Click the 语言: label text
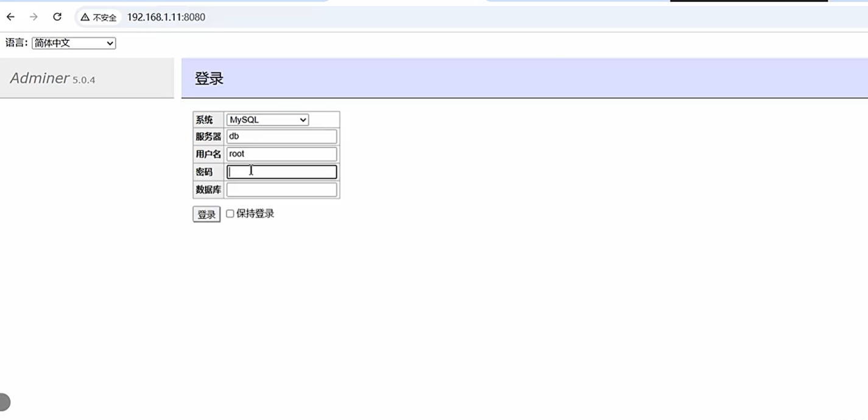Viewport: 868px width, 420px height. (x=17, y=43)
